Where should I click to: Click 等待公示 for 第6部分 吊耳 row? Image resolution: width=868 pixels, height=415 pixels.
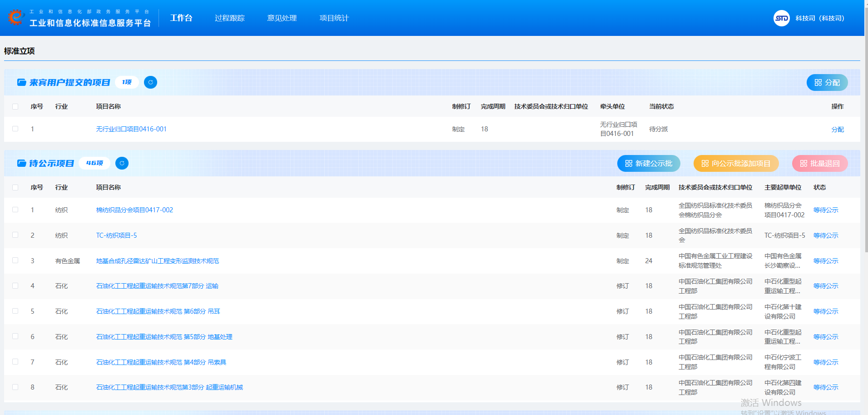pos(826,311)
